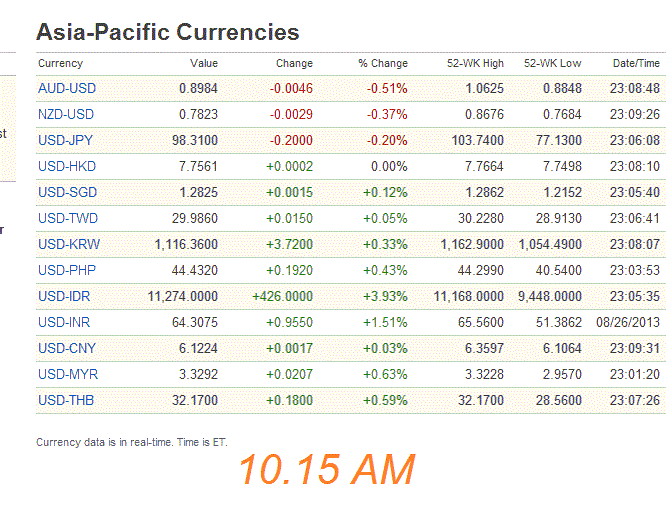
Task: Select the USD-MYR currency link
Action: point(68,374)
